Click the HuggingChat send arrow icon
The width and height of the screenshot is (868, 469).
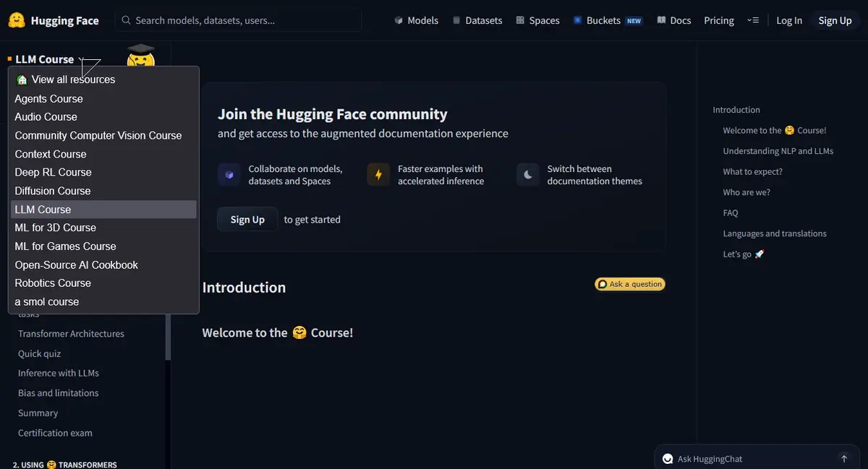(x=844, y=458)
